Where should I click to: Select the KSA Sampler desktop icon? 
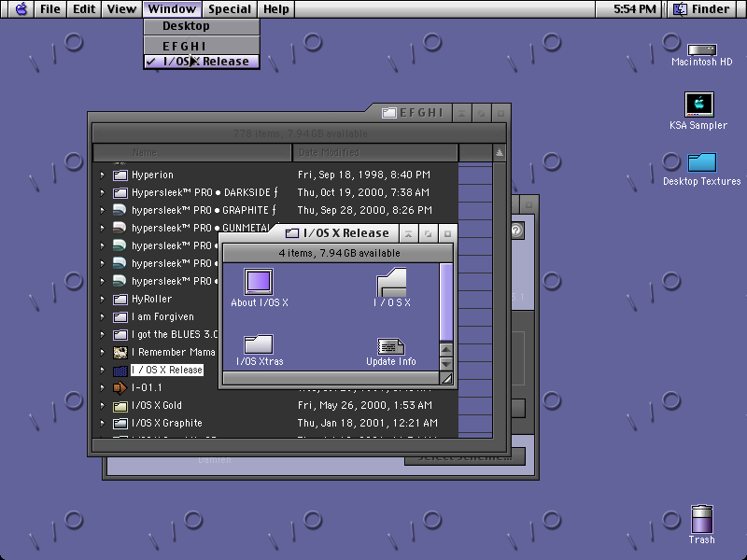point(698,105)
